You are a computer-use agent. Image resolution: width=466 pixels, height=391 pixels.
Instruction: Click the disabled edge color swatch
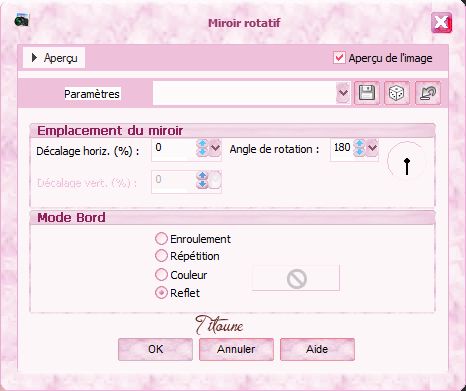point(296,278)
